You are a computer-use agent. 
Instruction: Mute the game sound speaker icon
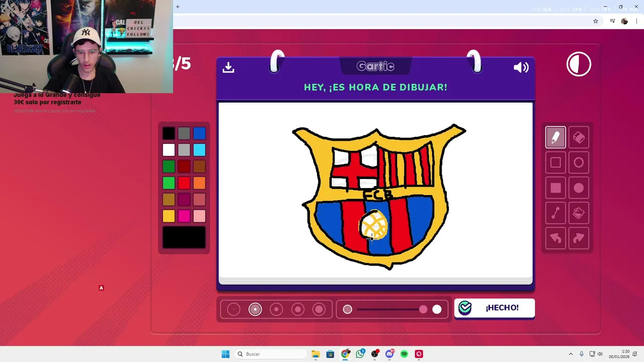[x=521, y=67]
